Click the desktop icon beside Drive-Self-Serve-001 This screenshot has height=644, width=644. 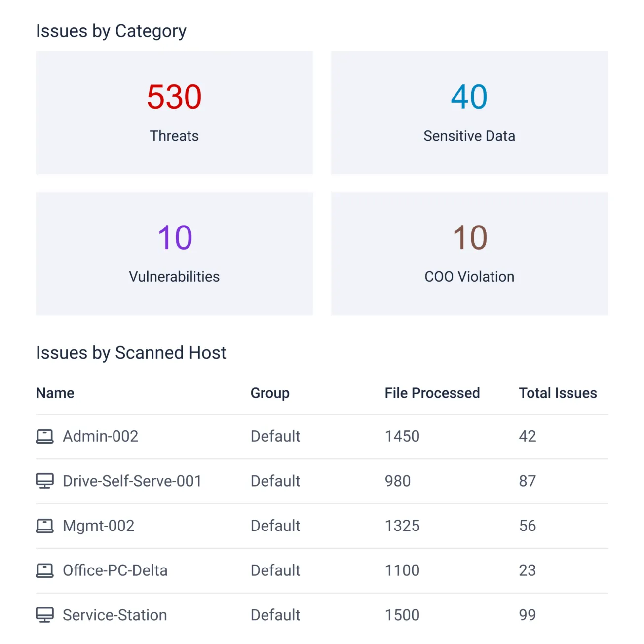(44, 481)
